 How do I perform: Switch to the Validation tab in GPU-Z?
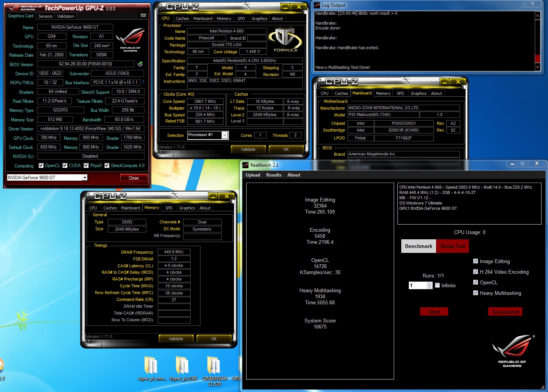coord(66,16)
